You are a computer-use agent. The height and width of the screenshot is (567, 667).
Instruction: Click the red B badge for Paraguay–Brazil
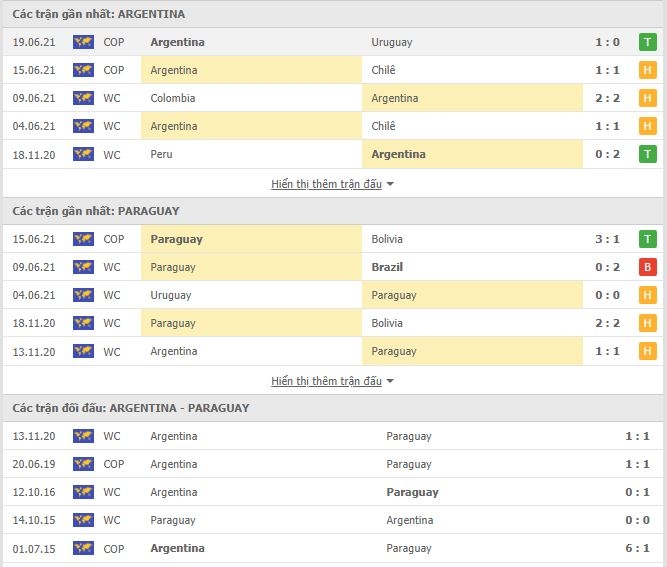647,267
